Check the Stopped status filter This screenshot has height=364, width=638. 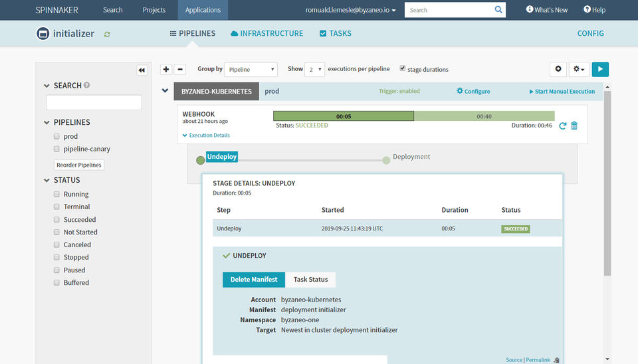click(56, 257)
